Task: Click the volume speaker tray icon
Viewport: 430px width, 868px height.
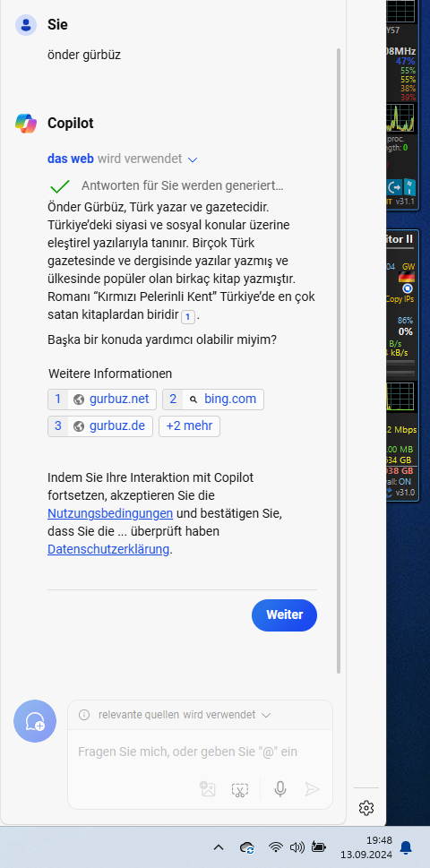Action: [x=297, y=847]
